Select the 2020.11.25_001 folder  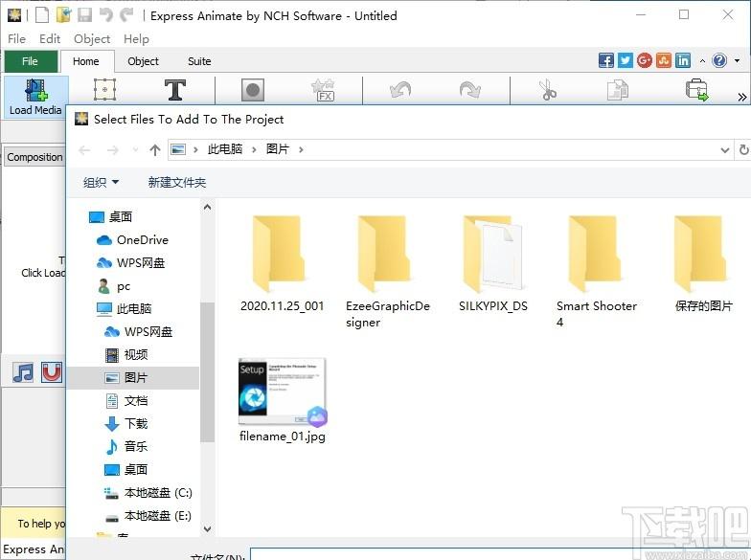[282, 264]
